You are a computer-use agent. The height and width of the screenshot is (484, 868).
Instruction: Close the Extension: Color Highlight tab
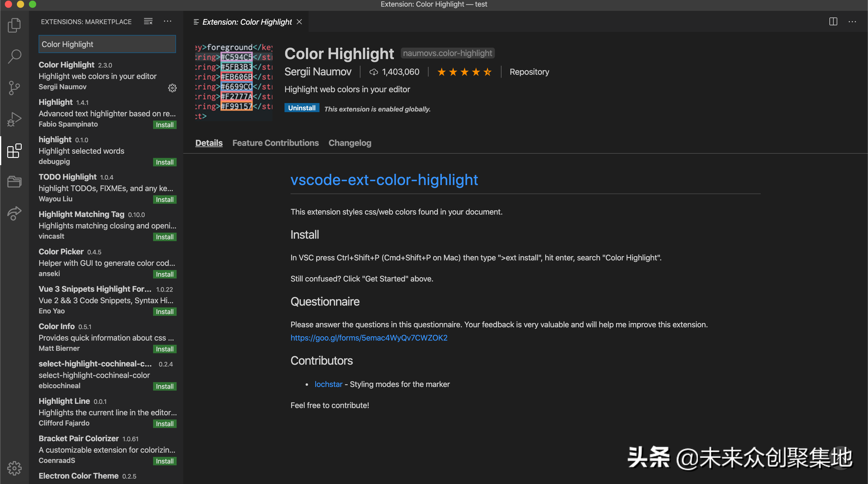299,22
